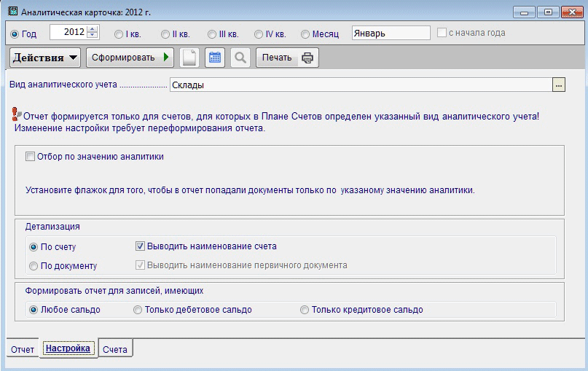
Task: Open the Вид аналитического учета ellipsis selector
Action: pos(559,85)
